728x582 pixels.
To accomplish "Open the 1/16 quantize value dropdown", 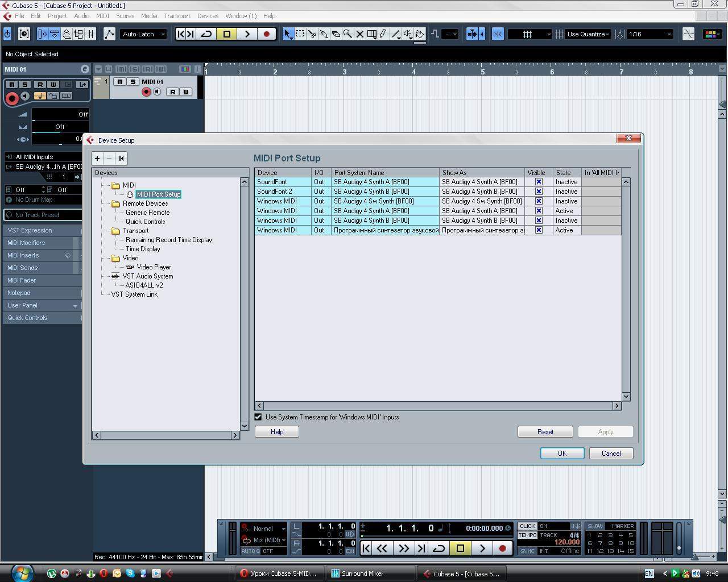I will (650, 34).
